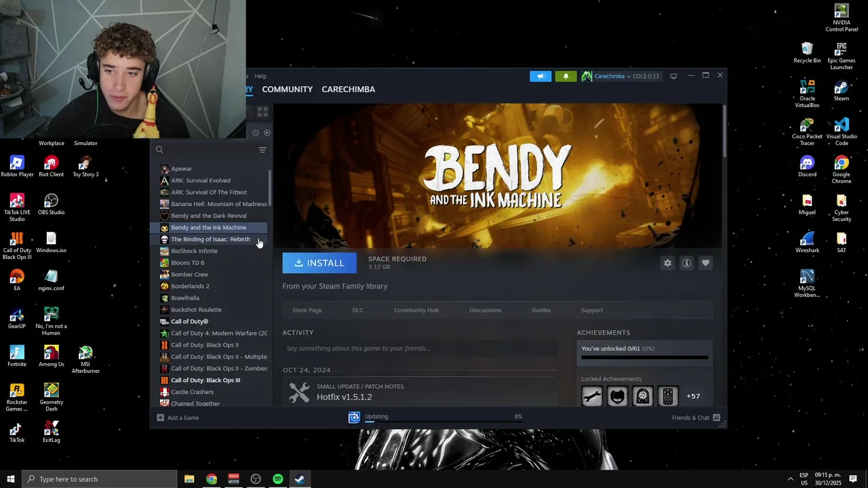Open the green notifications bell
Viewport: 868px width, 488px height.
point(566,76)
